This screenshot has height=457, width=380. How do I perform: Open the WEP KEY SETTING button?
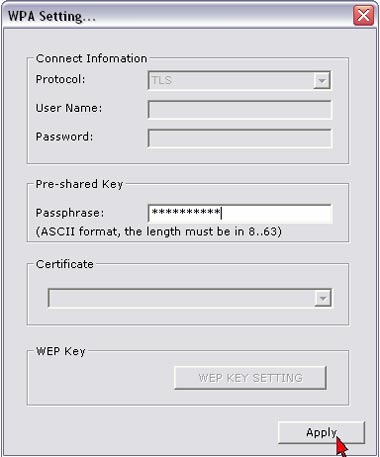point(250,378)
